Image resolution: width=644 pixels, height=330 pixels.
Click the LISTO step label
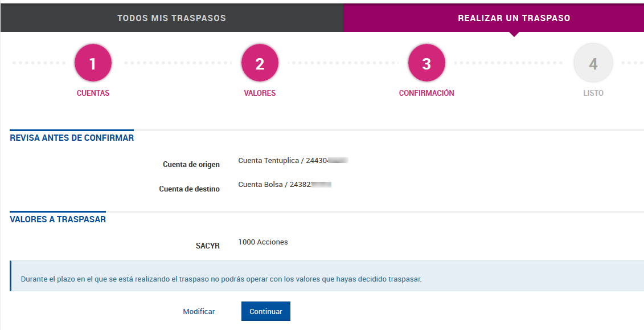tap(593, 93)
